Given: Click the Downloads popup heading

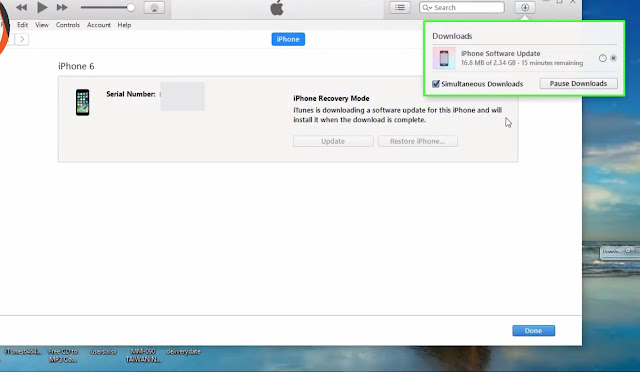Looking at the screenshot, I should point(452,36).
